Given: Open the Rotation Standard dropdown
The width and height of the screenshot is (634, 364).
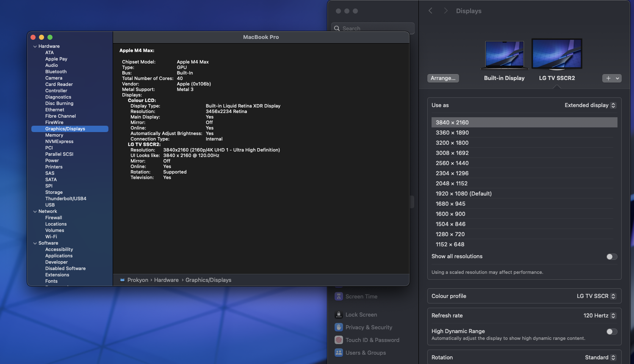Looking at the screenshot, I should pos(601,357).
